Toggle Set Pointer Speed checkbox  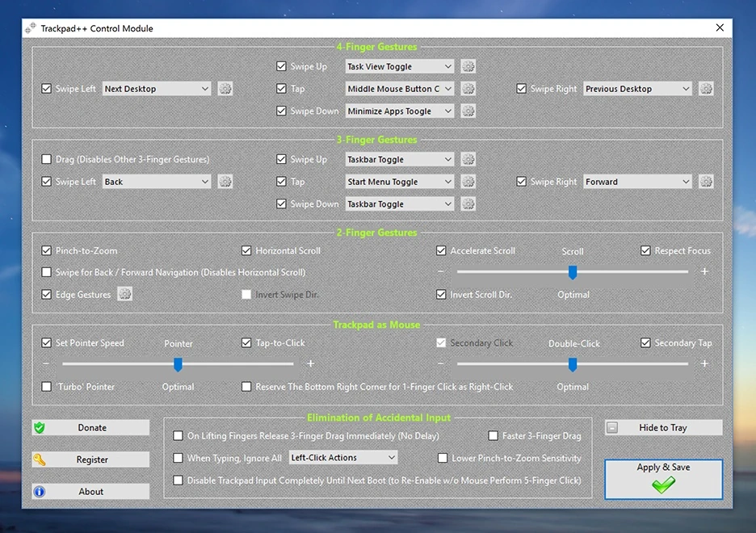(x=46, y=342)
